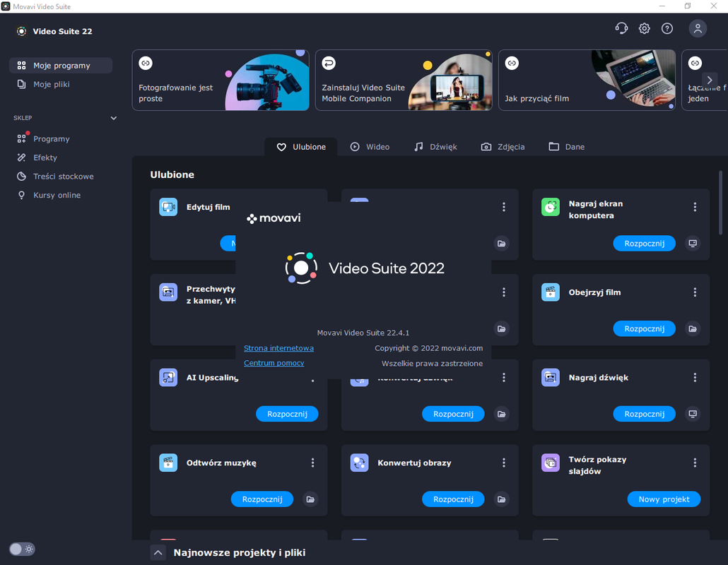This screenshot has width=728, height=565.
Task: Click the Nagraj ekran komputera app icon
Action: click(550, 207)
